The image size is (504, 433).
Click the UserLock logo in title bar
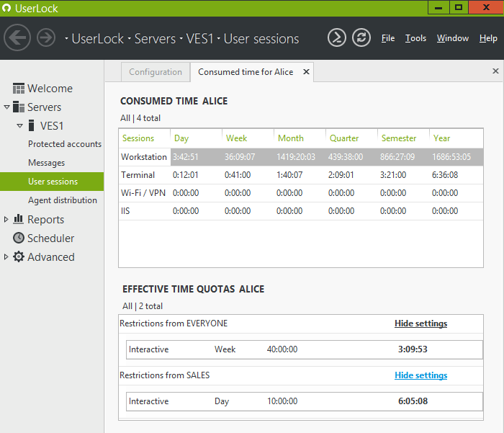6,8
